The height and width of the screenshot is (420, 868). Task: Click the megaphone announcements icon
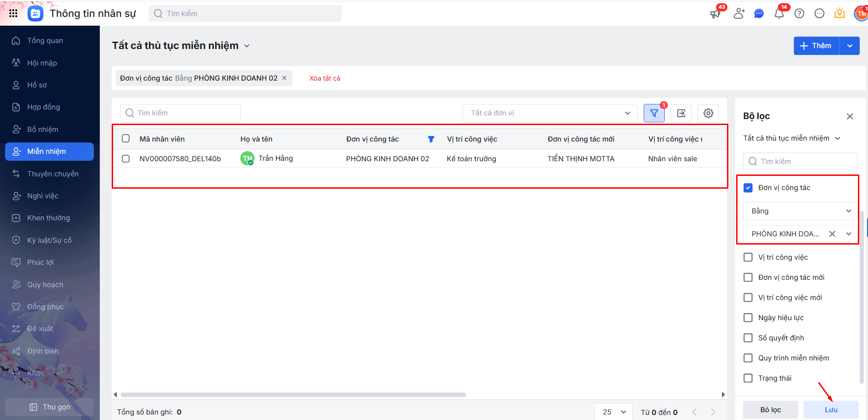(x=715, y=14)
